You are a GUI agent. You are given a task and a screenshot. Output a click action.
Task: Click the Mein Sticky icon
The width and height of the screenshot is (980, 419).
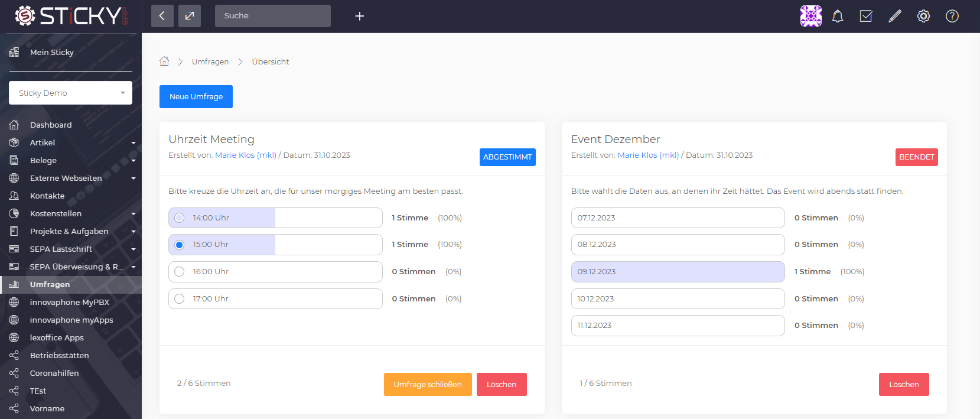[14, 52]
